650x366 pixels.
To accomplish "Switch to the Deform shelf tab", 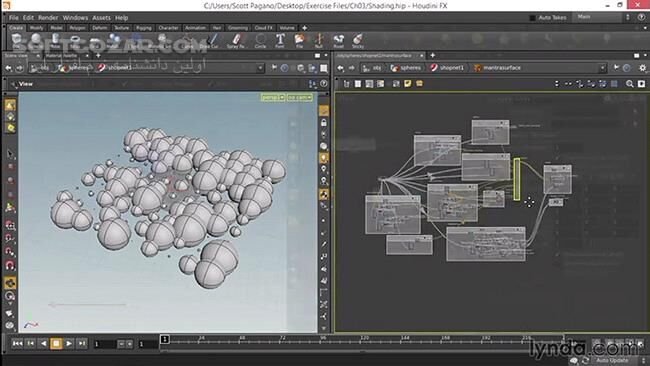I will pyautogui.click(x=99, y=28).
